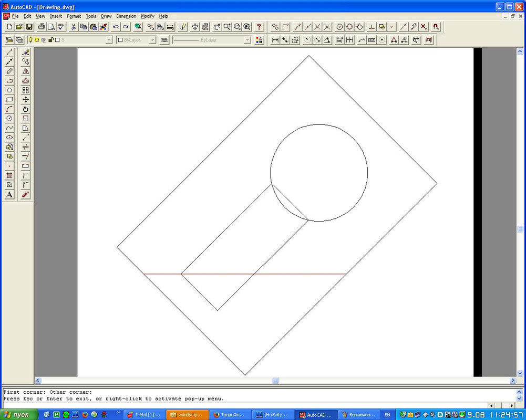
Task: Click the Open drawing folder button
Action: click(x=19, y=27)
